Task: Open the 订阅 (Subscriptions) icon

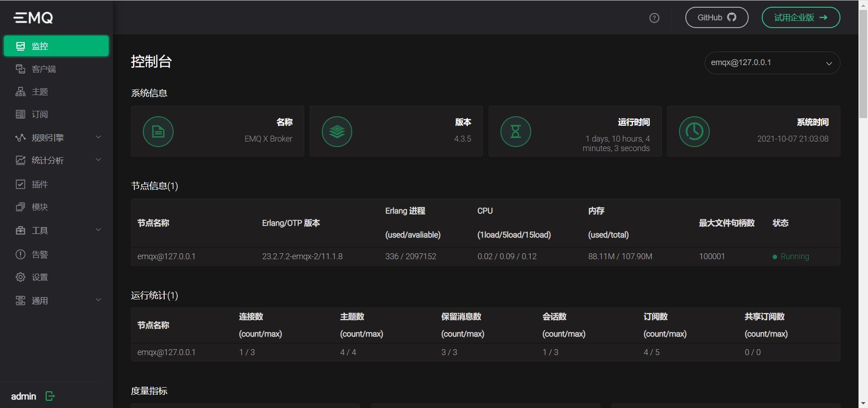Action: (21, 114)
